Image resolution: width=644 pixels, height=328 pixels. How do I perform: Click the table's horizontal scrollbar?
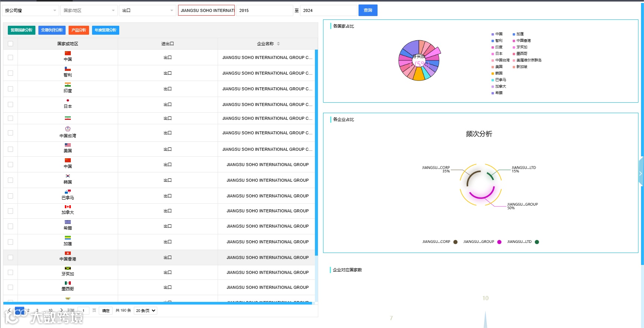(158, 303)
